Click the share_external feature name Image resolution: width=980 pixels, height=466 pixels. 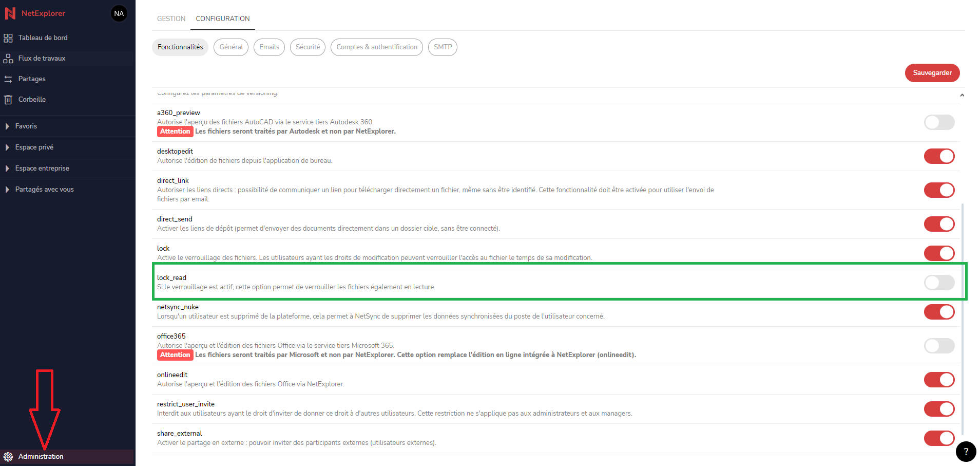tap(180, 434)
